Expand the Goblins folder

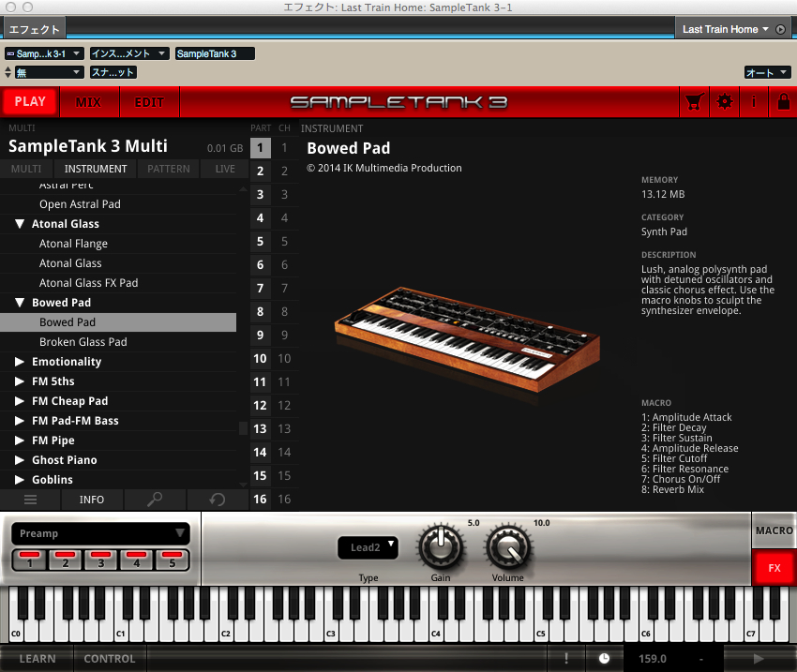pyautogui.click(x=20, y=480)
